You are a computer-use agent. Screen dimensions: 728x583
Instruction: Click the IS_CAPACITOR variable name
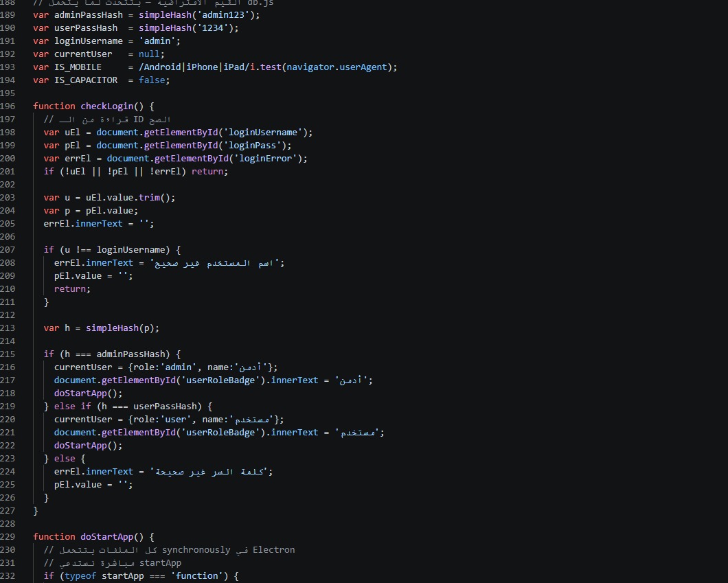click(85, 80)
